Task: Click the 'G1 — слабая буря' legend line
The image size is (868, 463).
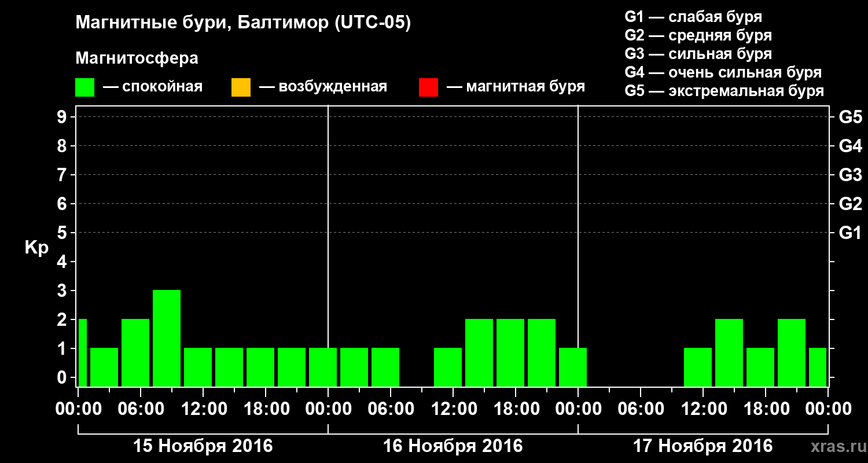Action: (693, 17)
